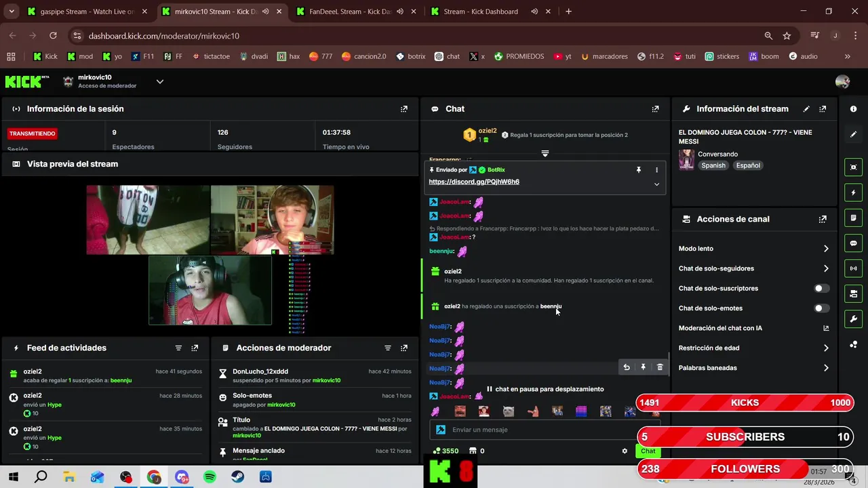The width and height of the screenshot is (868, 488).
Task: Toggle the wrench sidebar icon
Action: click(853, 319)
